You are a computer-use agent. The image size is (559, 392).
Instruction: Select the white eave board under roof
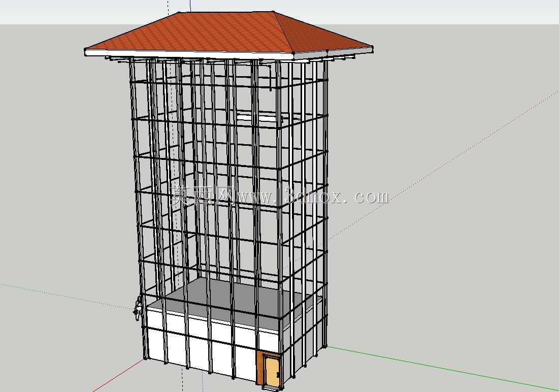tap(189, 54)
